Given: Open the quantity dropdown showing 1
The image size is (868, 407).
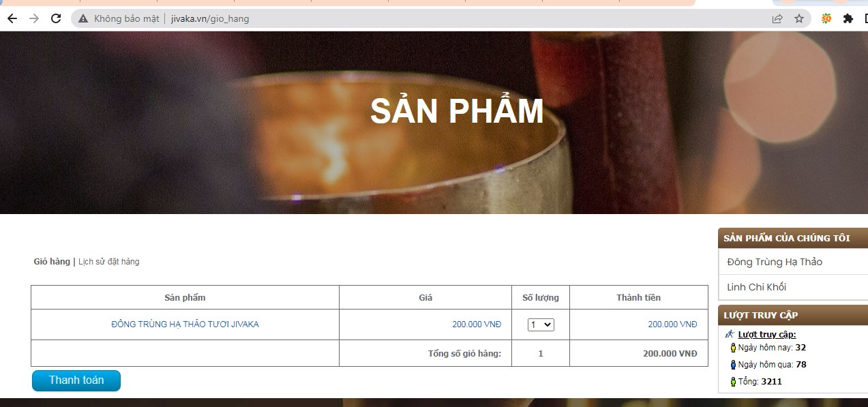Looking at the screenshot, I should point(541,325).
